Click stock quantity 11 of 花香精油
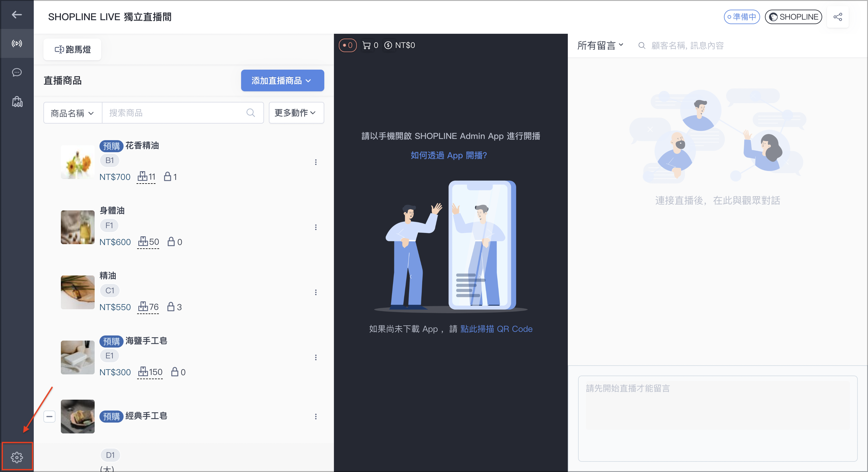The image size is (868, 472). (x=146, y=177)
